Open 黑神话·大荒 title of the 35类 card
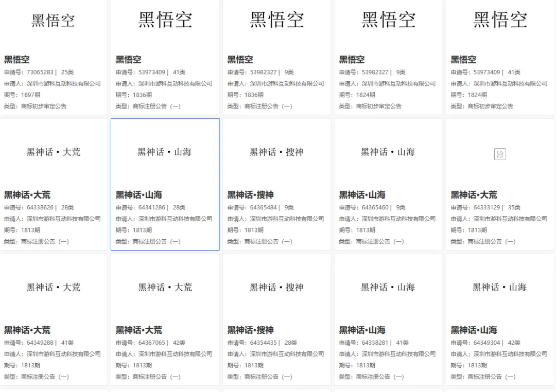Image resolution: width=556 pixels, height=392 pixels. coord(474,195)
